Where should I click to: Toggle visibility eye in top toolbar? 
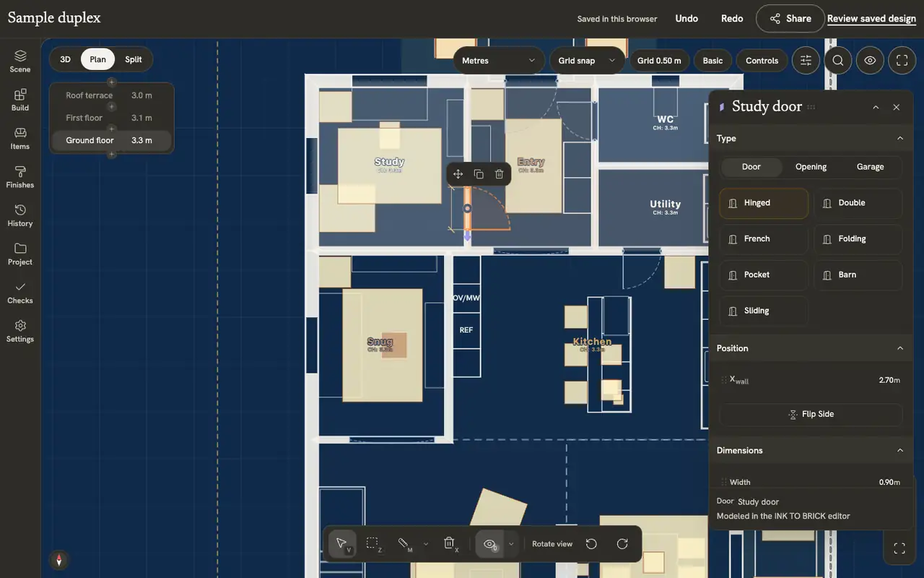point(870,61)
